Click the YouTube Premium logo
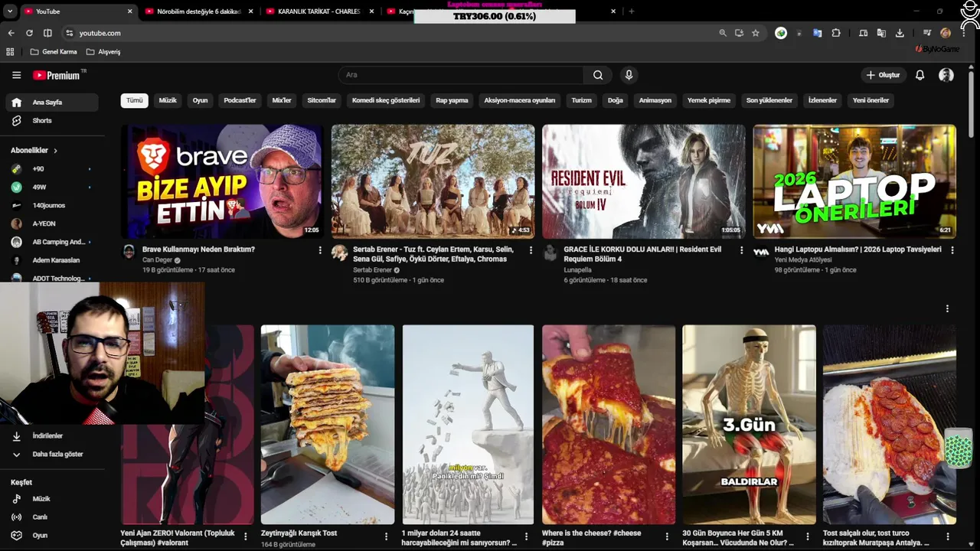The width and height of the screenshot is (980, 551). click(x=57, y=75)
